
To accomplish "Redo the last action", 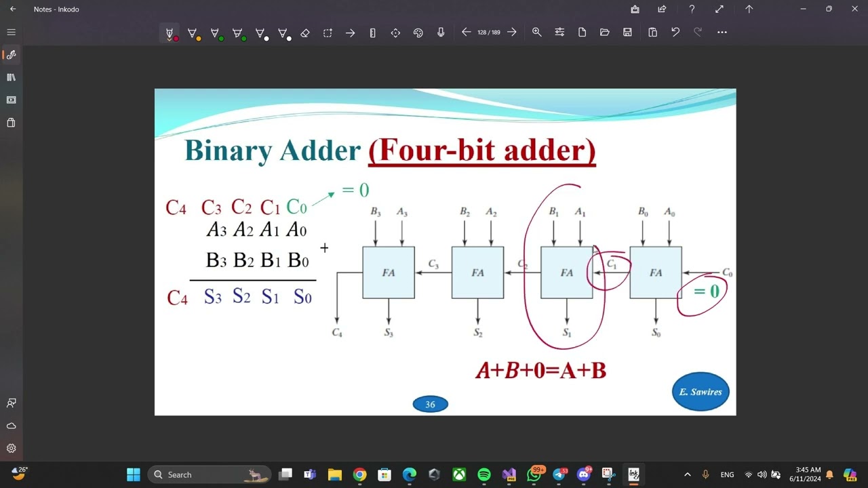I will pyautogui.click(x=697, y=32).
